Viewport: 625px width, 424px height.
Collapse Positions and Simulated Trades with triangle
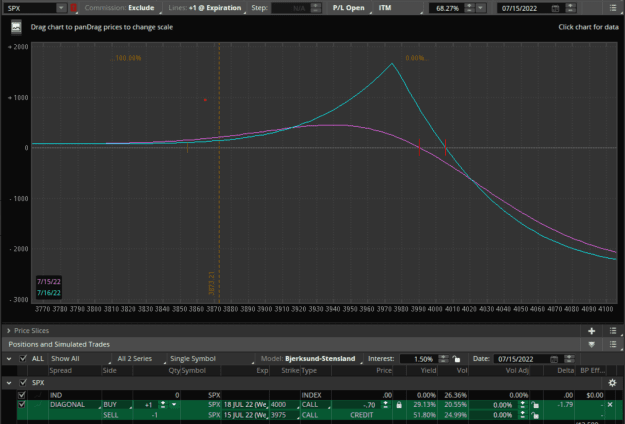(x=592, y=344)
